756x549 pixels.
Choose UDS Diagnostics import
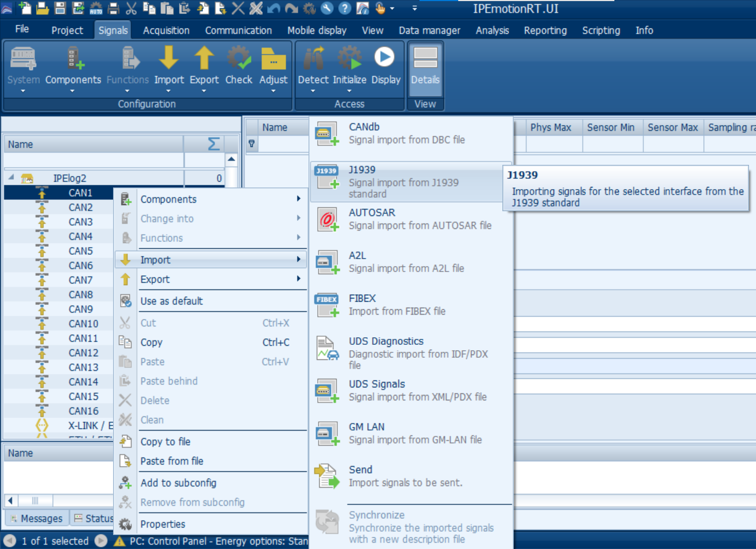click(410, 353)
